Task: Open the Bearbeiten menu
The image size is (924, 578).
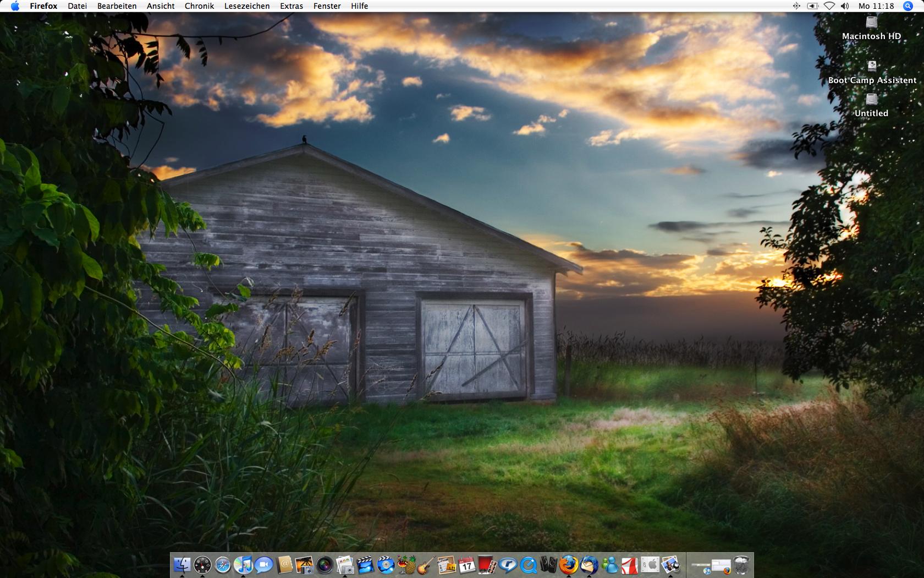Action: tap(117, 6)
